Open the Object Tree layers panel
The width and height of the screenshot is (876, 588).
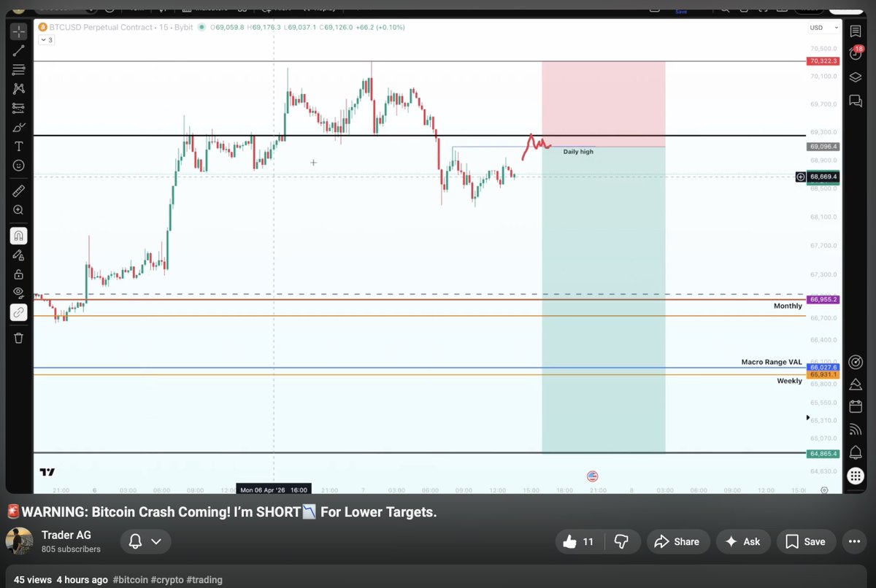tap(856, 77)
